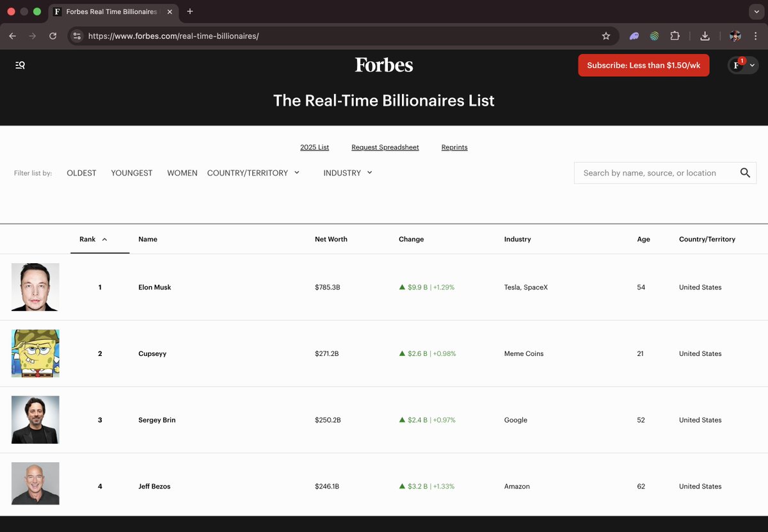The width and height of the screenshot is (768, 532).
Task: Click the Filter list by: label
Action: click(33, 173)
